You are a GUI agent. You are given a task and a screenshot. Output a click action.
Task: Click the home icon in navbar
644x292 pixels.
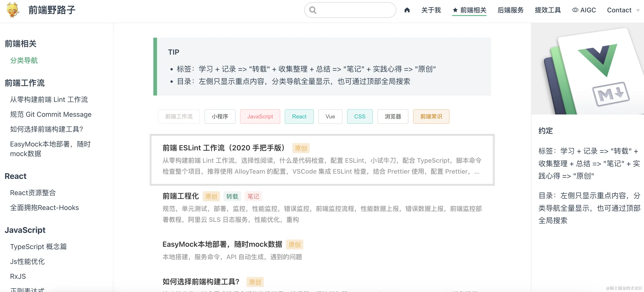407,10
